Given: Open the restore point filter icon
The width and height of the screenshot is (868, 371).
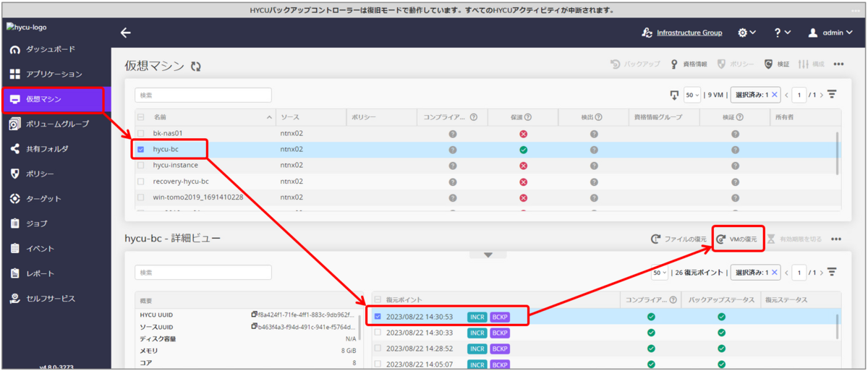Looking at the screenshot, I should 832,272.
